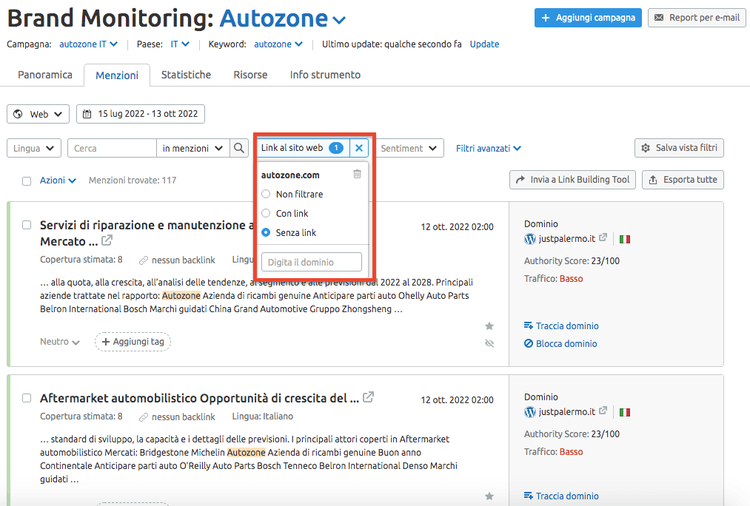Viewport: 750px width, 506px height.
Task: Hide the Servizi di riparazione mention
Action: pos(489,343)
